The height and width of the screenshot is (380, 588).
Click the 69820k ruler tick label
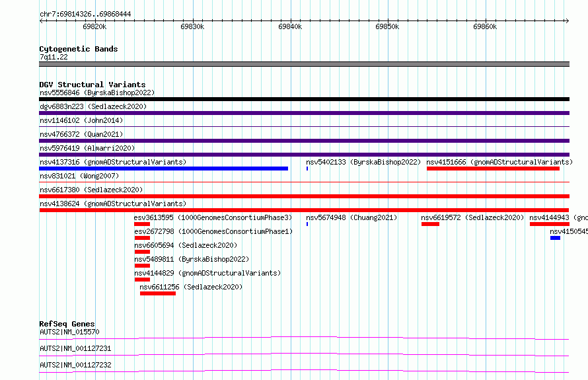[x=94, y=26]
